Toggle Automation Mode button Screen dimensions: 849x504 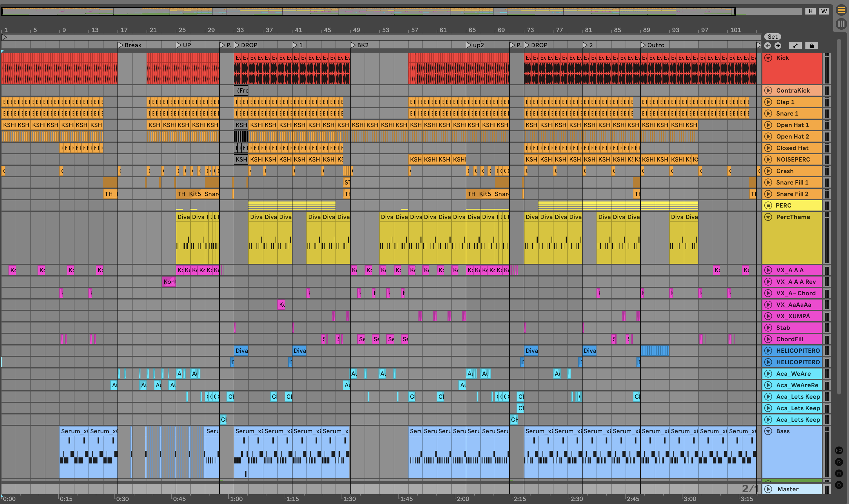click(x=795, y=46)
